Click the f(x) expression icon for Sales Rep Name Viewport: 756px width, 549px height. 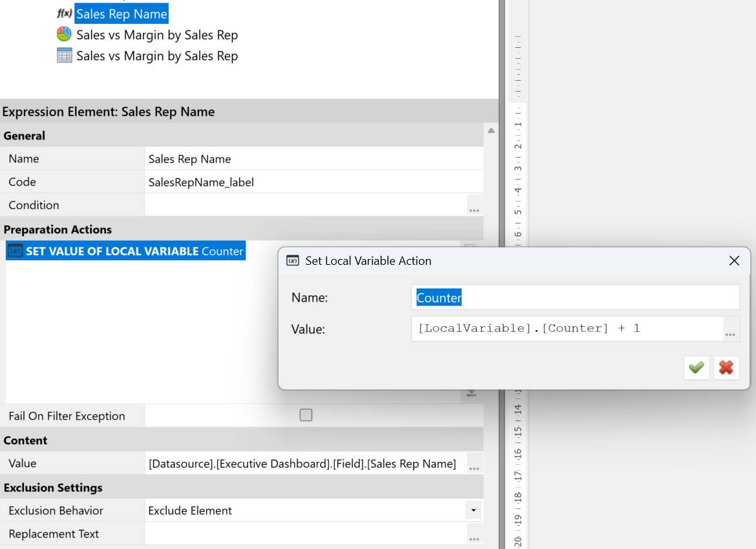click(x=64, y=14)
